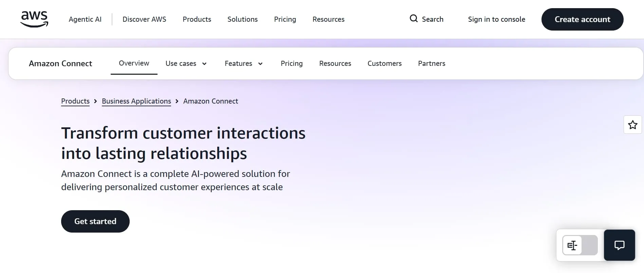
Task: Open the Partners tab
Action: [431, 63]
